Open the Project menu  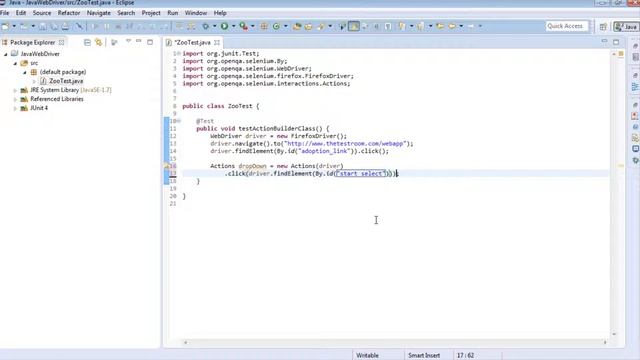151,13
